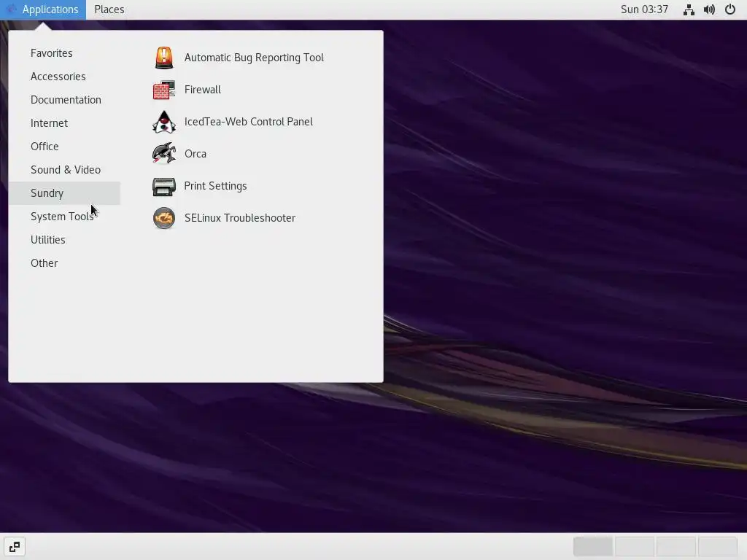
Task: Open the Documentation category
Action: (64, 99)
